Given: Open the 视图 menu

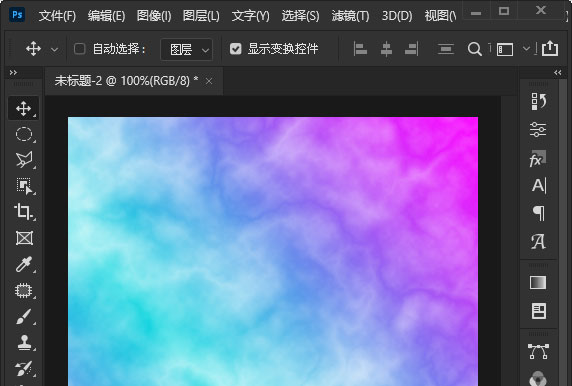Looking at the screenshot, I should pos(440,16).
